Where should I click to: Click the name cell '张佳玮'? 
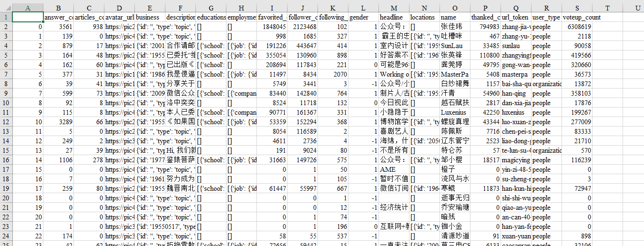click(x=455, y=27)
